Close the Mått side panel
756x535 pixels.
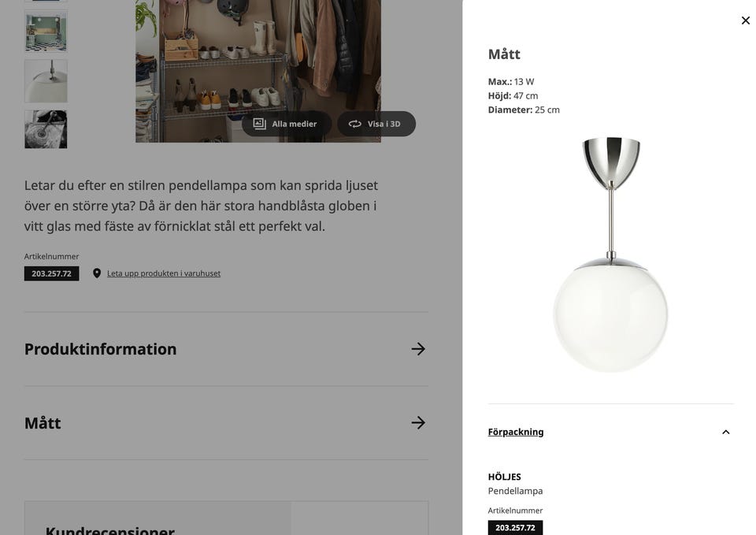coord(745,20)
